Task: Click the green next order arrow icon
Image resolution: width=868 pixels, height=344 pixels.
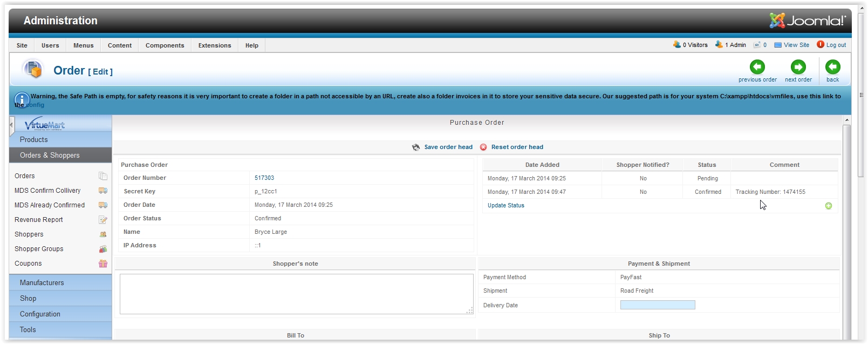Action: pos(798,67)
